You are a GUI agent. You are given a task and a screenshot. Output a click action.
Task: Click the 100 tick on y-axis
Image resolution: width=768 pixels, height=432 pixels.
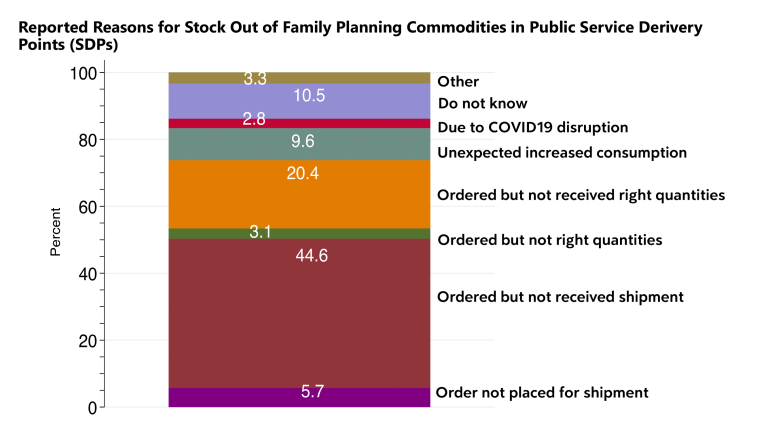click(83, 74)
